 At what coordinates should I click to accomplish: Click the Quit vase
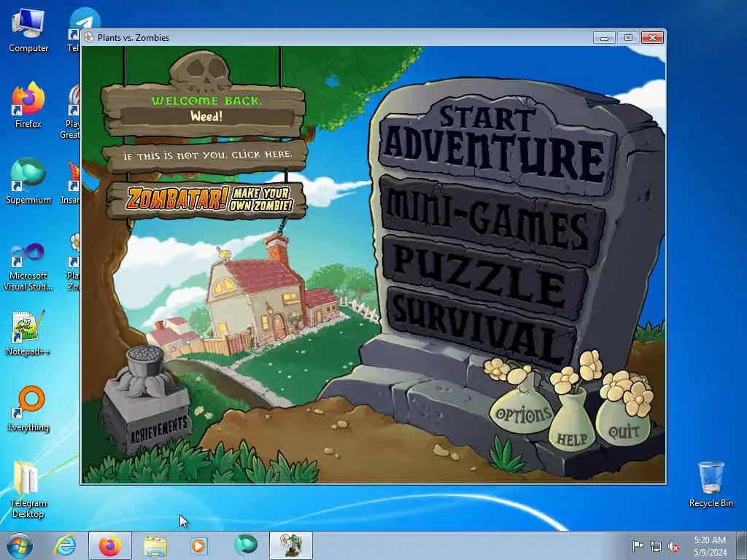[x=623, y=425]
